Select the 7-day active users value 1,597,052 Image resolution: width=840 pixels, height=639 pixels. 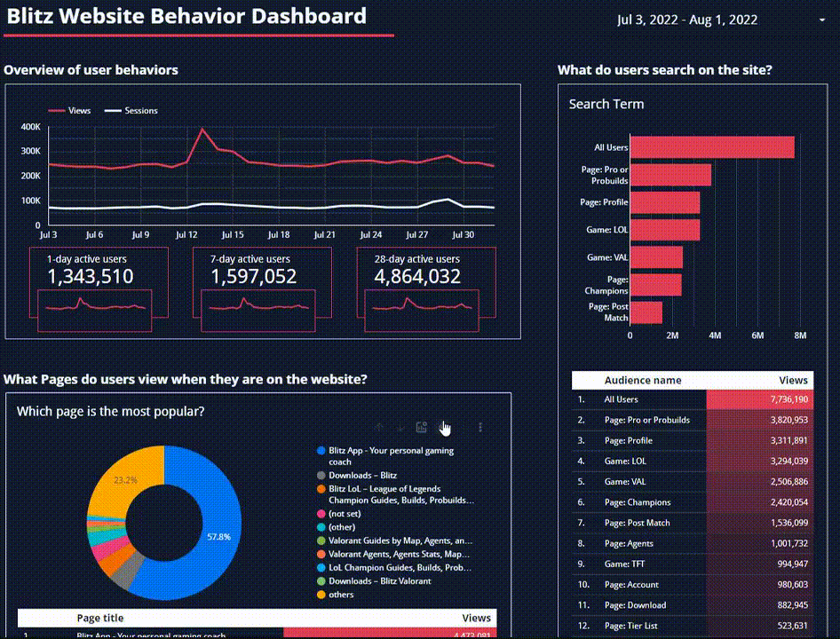click(253, 276)
